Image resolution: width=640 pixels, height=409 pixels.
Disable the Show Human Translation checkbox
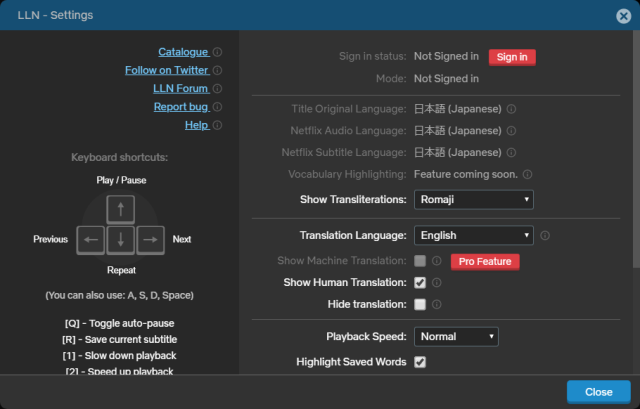420,283
